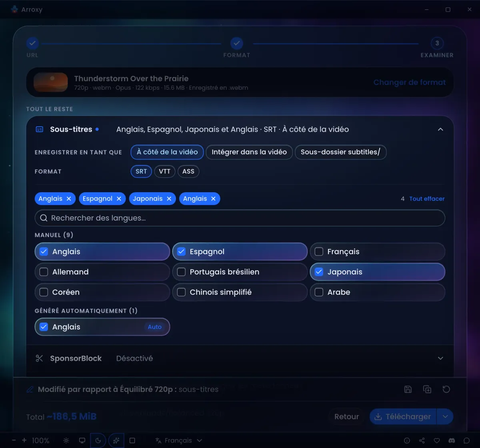480x448 pixels.
Task: Check the Chinois simplifié checkbox
Action: 181,292
